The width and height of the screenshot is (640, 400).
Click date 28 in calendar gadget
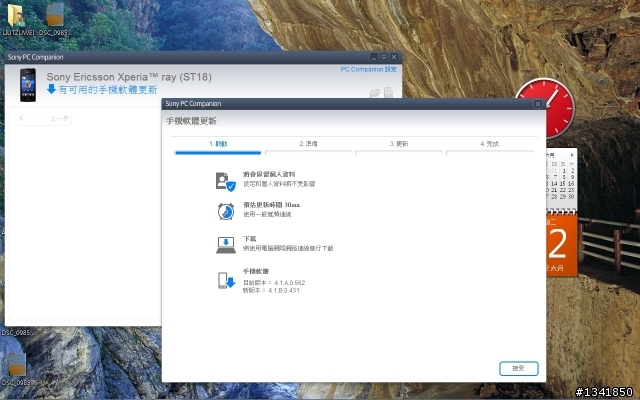(x=554, y=197)
